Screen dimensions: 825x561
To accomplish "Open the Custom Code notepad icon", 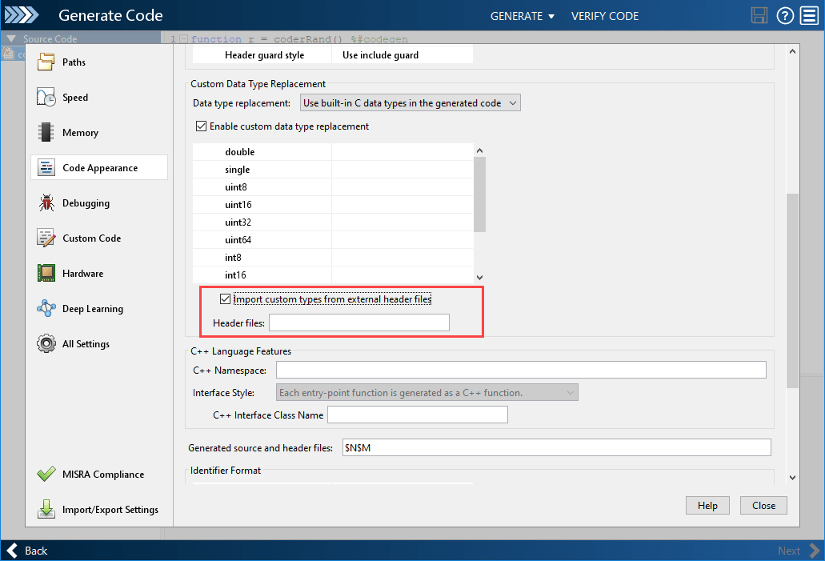I will pos(46,238).
